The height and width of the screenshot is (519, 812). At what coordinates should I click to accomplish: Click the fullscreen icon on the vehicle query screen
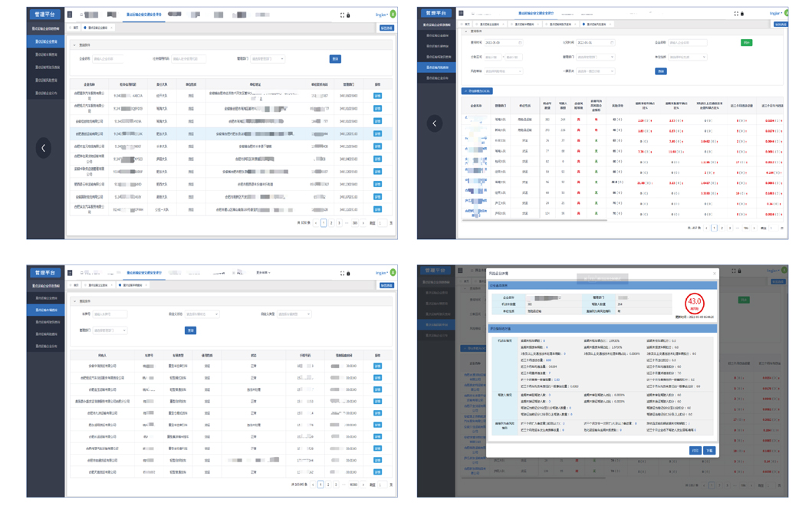342,273
